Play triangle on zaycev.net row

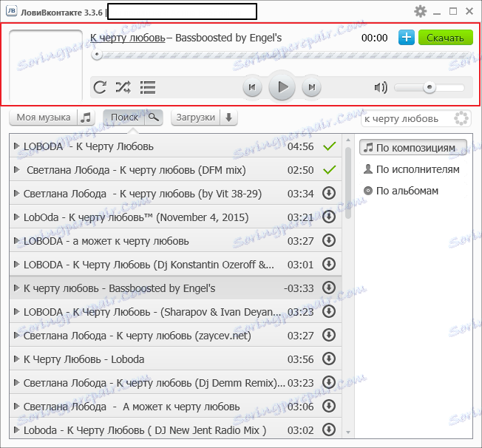click(x=16, y=336)
